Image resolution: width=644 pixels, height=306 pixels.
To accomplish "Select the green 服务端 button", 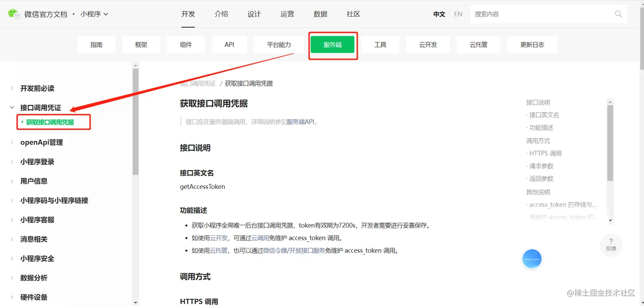I will tap(333, 44).
